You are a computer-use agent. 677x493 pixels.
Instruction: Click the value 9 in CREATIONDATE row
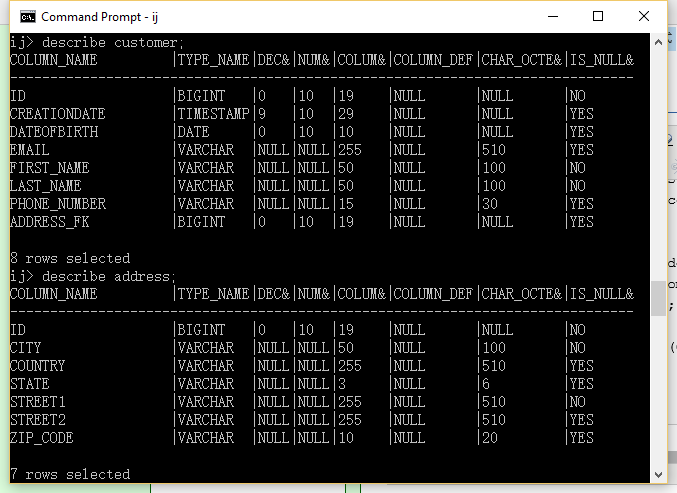[262, 114]
